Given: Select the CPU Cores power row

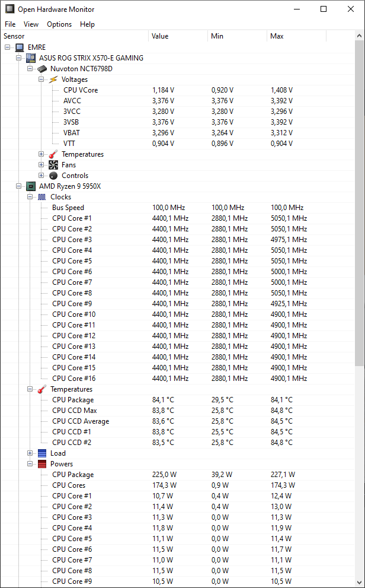Looking at the screenshot, I should coord(177,485).
